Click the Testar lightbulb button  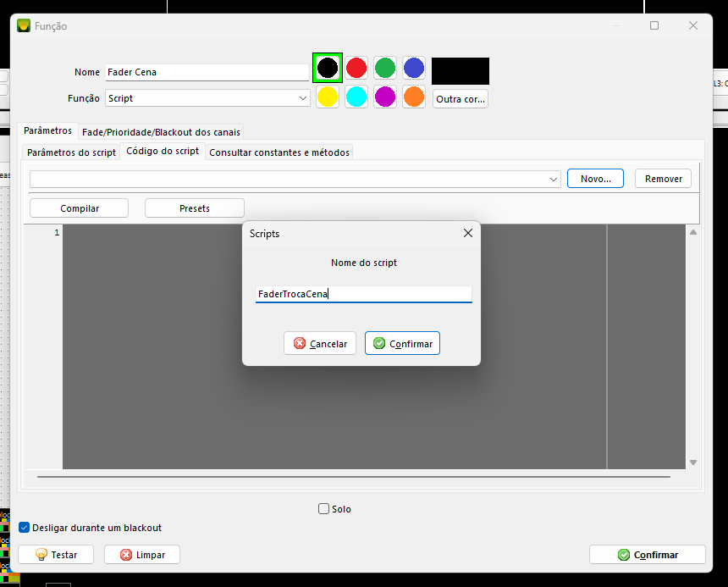click(x=56, y=555)
